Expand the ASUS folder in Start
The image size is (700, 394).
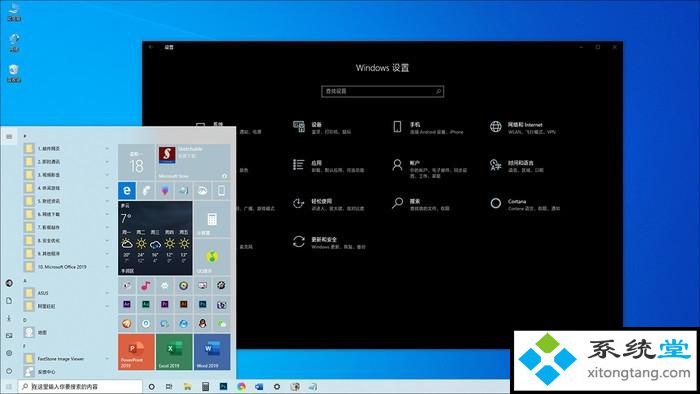point(67,293)
